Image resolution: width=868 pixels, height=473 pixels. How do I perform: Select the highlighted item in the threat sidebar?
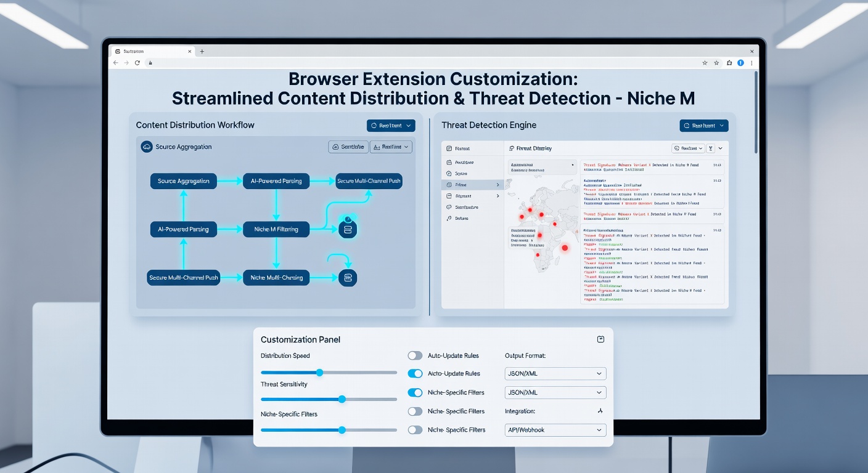click(473, 185)
